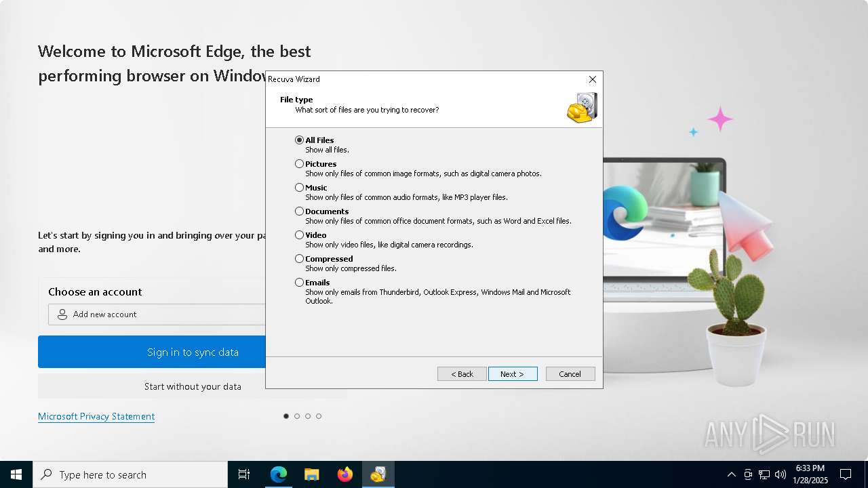The image size is (868, 488).
Task: Go to the next wizard step
Action: pyautogui.click(x=513, y=374)
